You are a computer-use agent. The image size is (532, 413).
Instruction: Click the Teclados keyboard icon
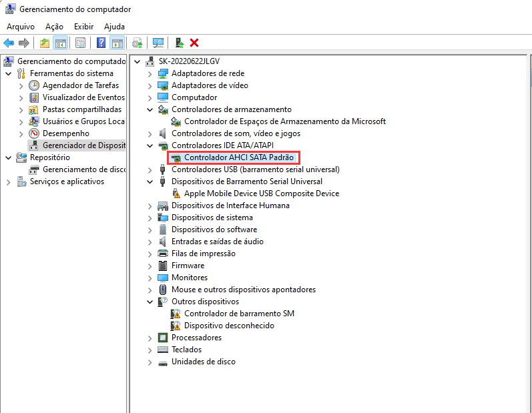coord(163,350)
